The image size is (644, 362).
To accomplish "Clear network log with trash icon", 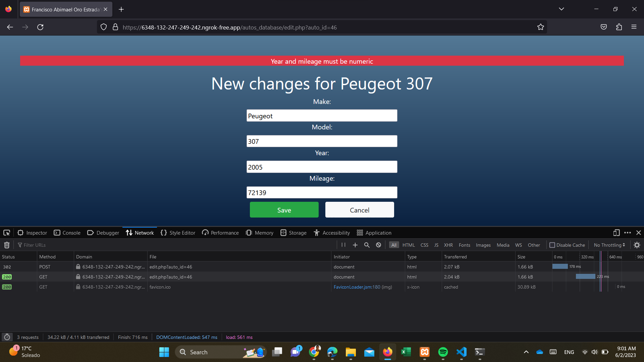I will coord(7,245).
